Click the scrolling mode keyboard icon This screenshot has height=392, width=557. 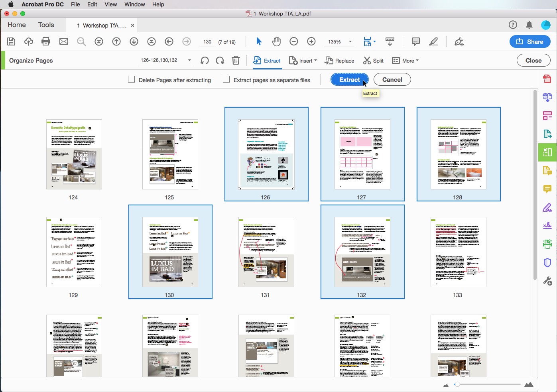click(x=390, y=41)
